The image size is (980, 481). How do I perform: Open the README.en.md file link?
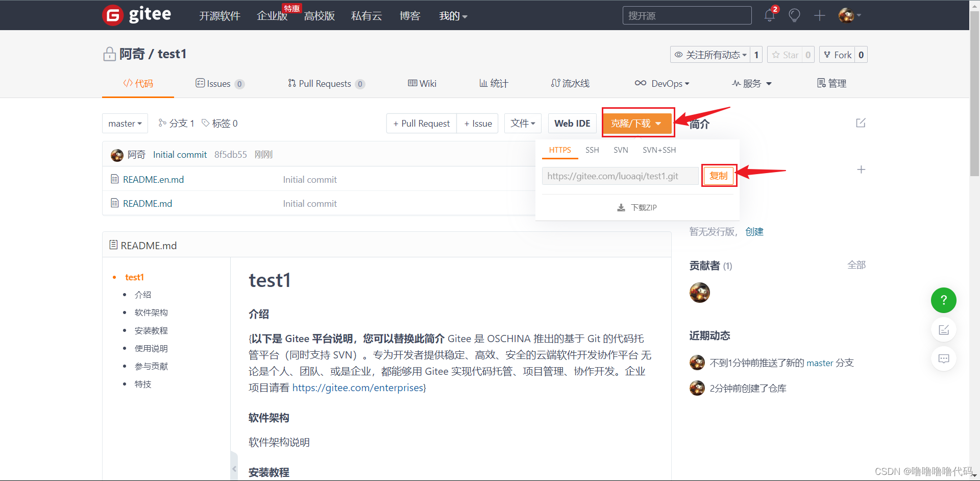pos(153,180)
